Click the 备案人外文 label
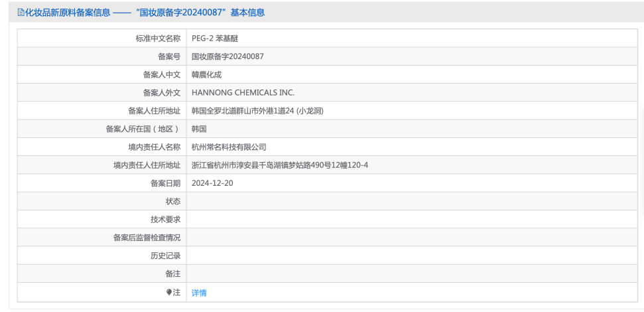This screenshot has height=312, width=644. coord(162,93)
